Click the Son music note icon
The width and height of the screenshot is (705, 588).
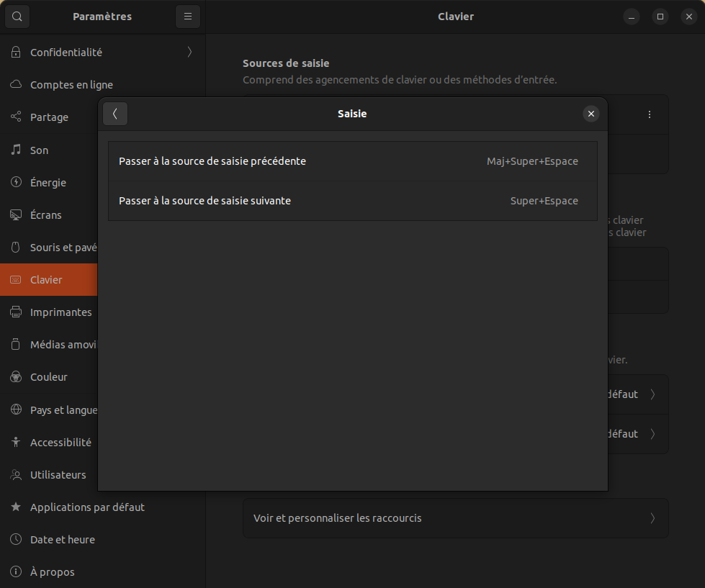pyautogui.click(x=16, y=150)
